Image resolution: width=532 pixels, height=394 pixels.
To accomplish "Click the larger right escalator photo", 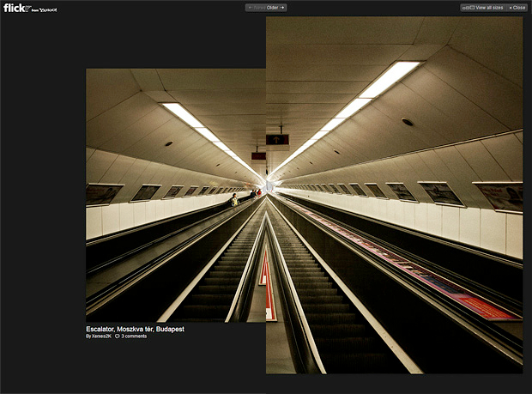I will pyautogui.click(x=394, y=195).
